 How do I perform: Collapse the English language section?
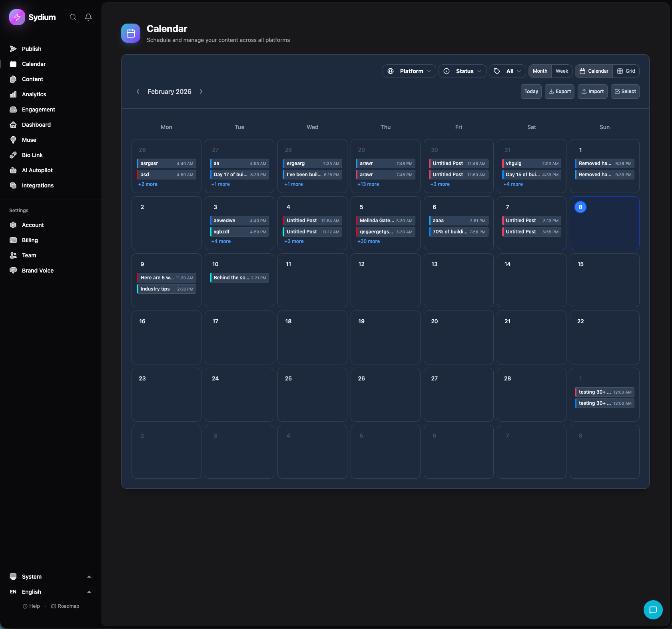[88, 592]
